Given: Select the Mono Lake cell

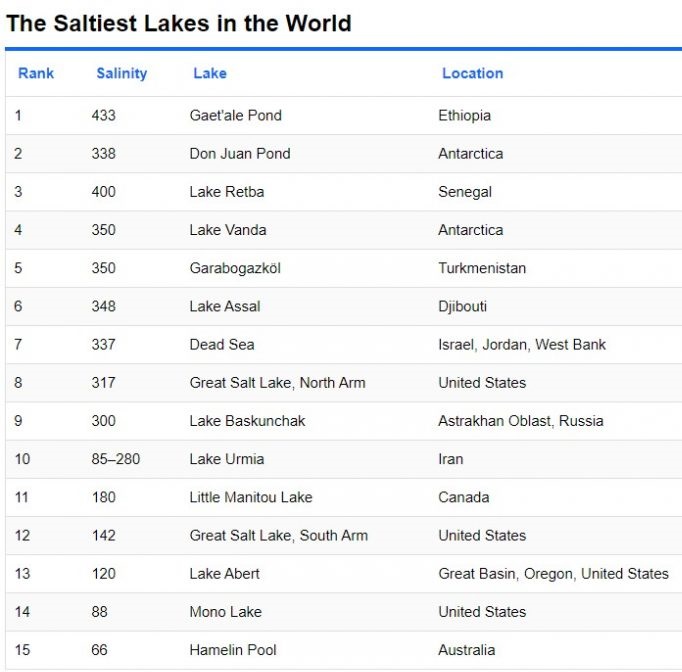Looking at the screenshot, I should (225, 612).
